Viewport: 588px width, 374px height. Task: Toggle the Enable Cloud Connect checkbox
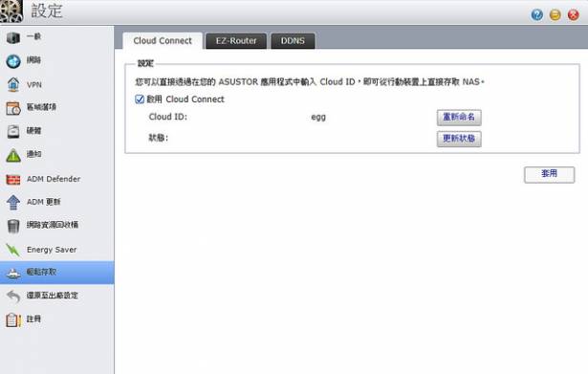140,99
